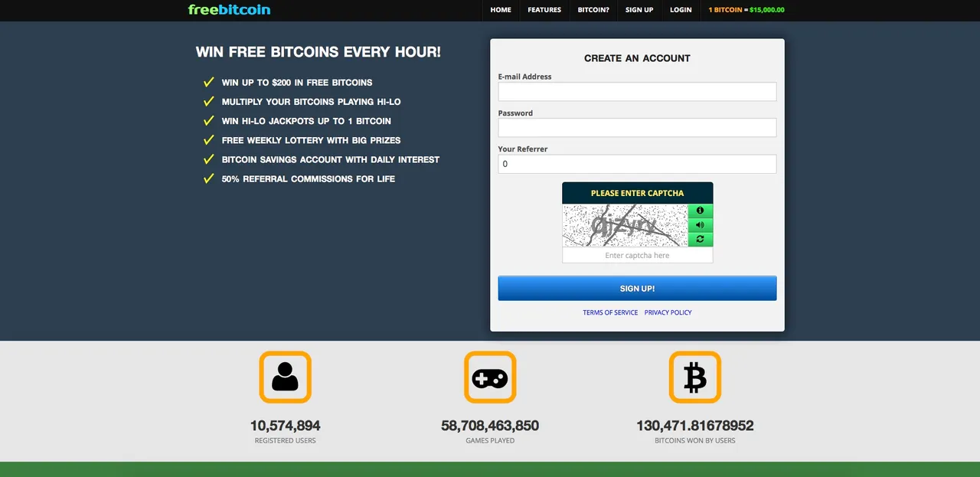Click WIN FREE BITCOINS EVERY HOUR! heading
The width and height of the screenshot is (980, 477).
coord(318,52)
